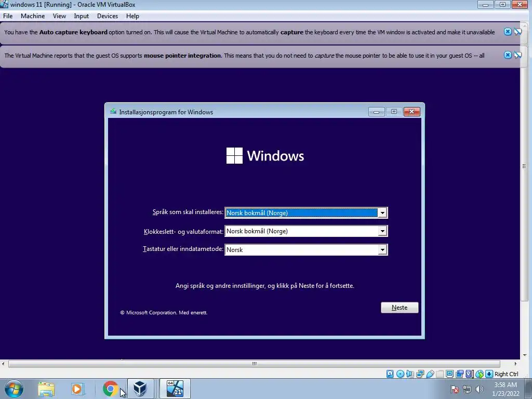Click the hard disk activity status icon
532x399 pixels.
coord(390,374)
